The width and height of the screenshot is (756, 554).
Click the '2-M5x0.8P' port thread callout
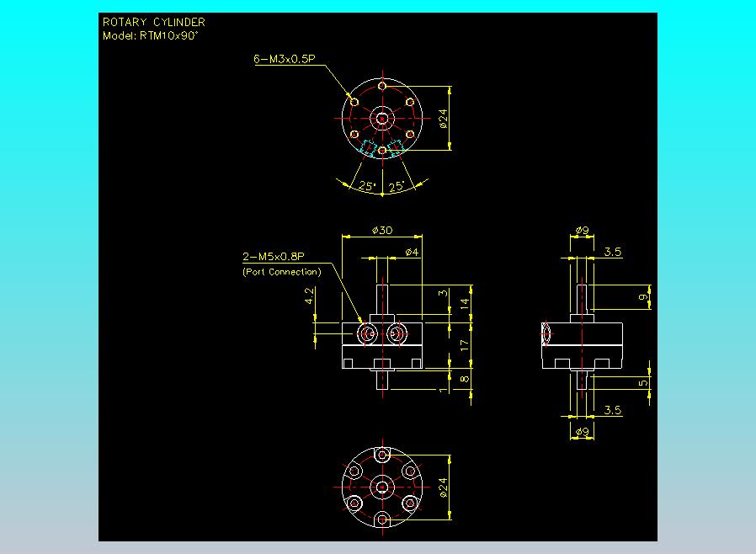coord(274,257)
